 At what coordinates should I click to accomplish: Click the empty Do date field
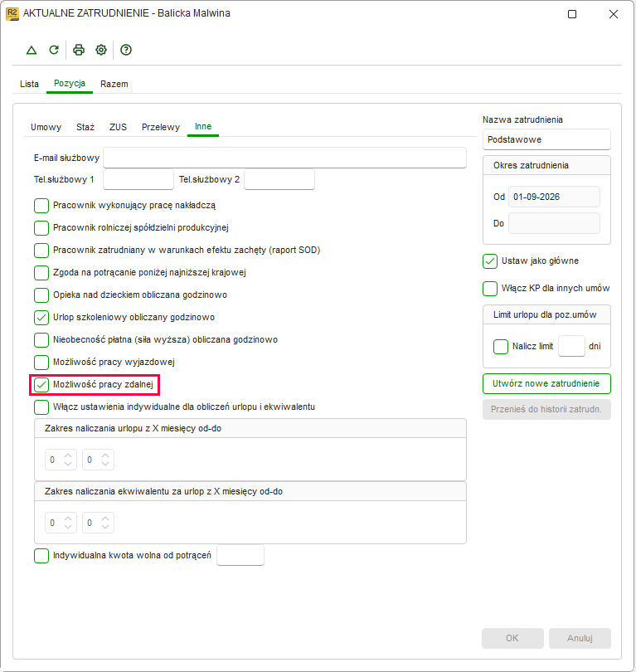(x=554, y=224)
